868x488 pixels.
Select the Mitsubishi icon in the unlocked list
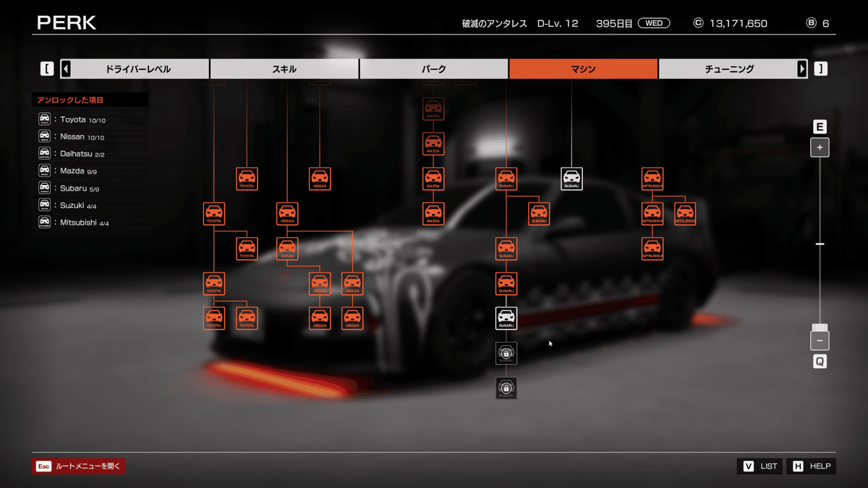45,222
